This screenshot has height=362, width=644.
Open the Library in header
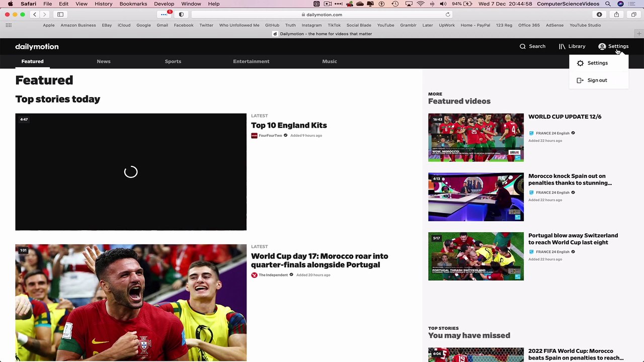tap(572, 46)
